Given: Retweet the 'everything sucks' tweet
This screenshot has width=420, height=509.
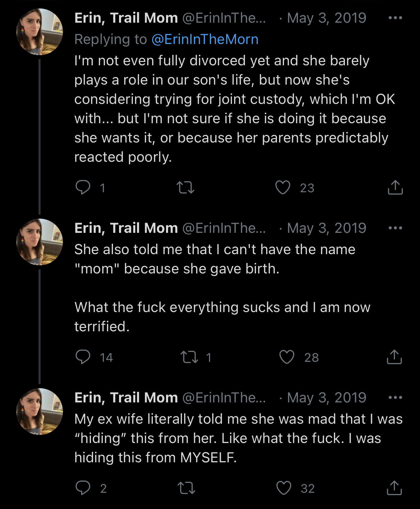Looking at the screenshot, I should point(189,357).
